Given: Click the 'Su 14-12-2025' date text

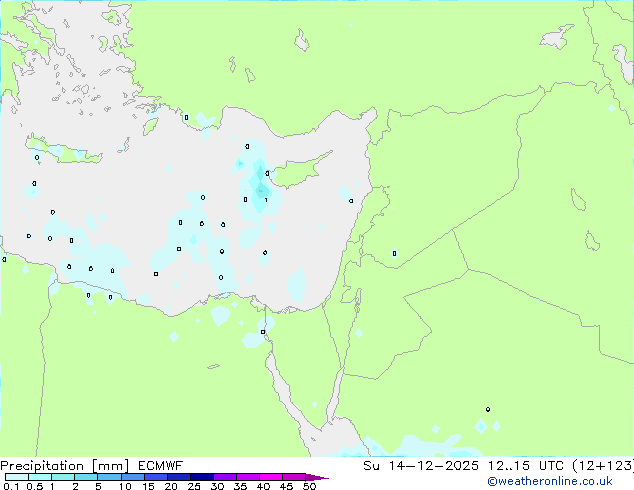Looking at the screenshot, I should click(421, 466).
